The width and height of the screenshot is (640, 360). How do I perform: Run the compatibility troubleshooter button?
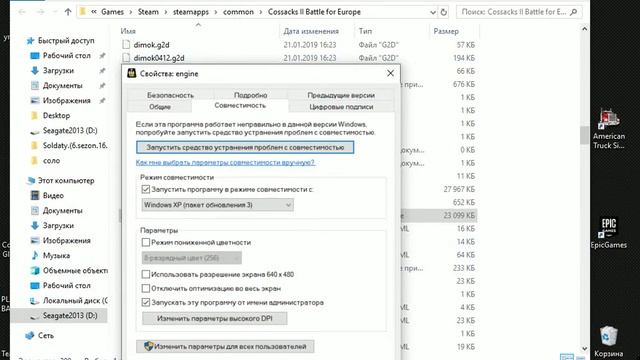(x=245, y=147)
